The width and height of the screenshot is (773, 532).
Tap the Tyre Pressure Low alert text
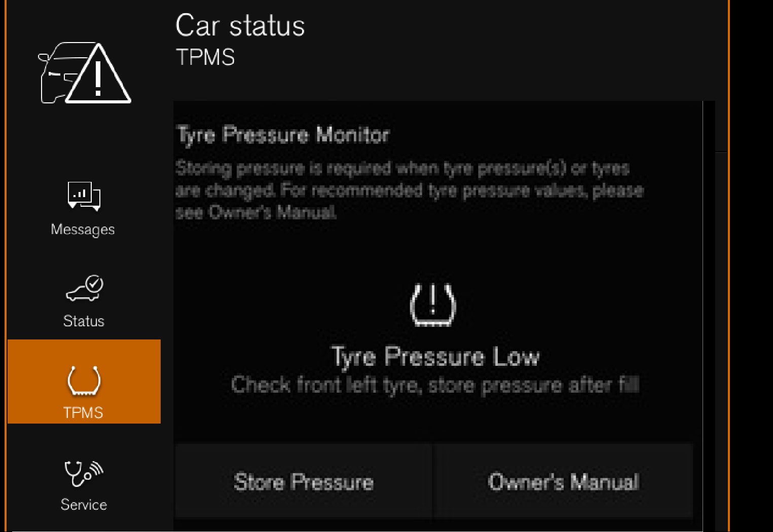click(435, 357)
